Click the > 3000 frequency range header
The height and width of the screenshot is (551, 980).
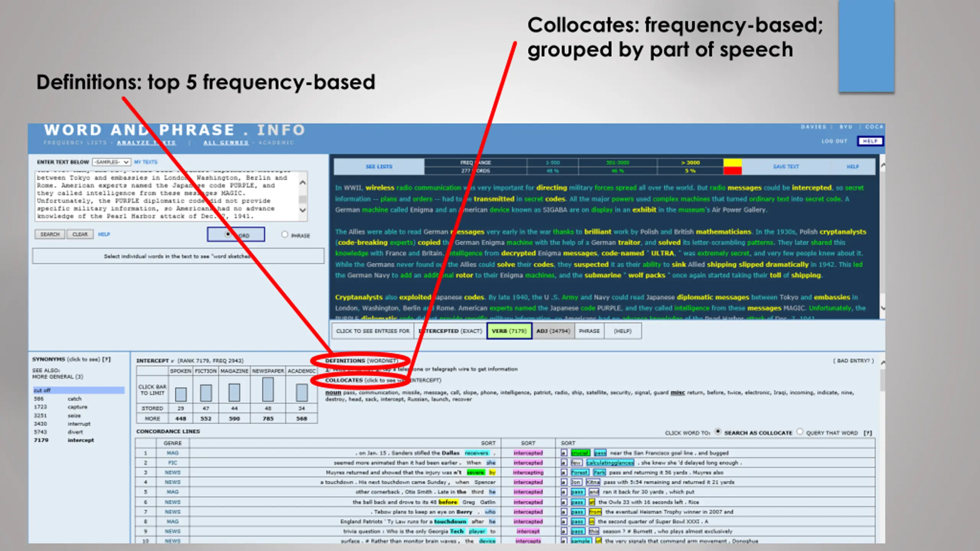click(x=690, y=163)
